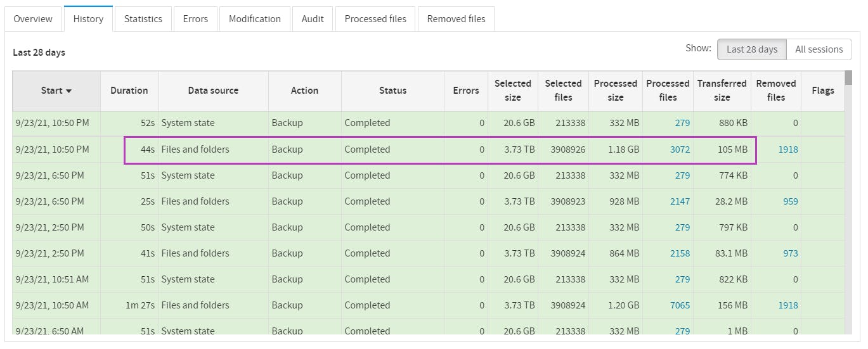This screenshot has width=868, height=349.
Task: Open the 7065 processed files link
Action: click(x=680, y=305)
